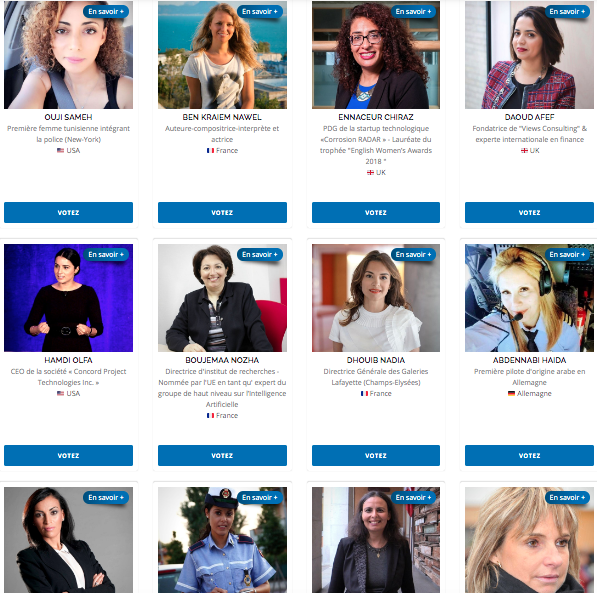Select Ouji Sameh's portrait photo
597x593 pixels.
pyautogui.click(x=68, y=55)
